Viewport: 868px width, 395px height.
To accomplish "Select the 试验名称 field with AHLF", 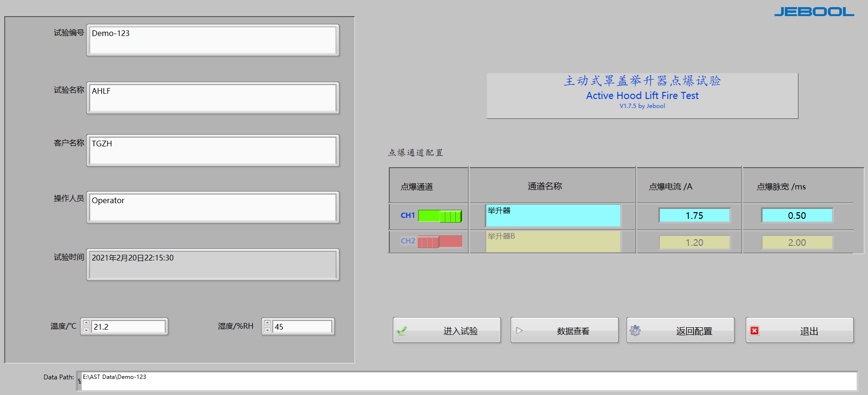I will coord(213,98).
